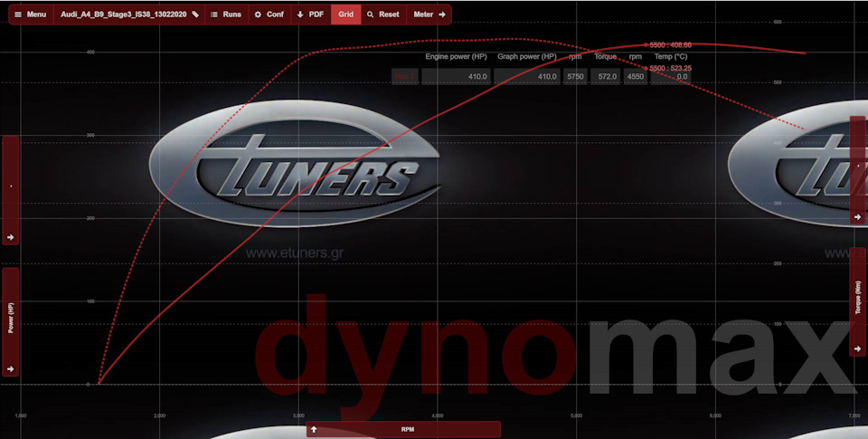
Task: Expand the upper right side panel arrow
Action: [857, 217]
